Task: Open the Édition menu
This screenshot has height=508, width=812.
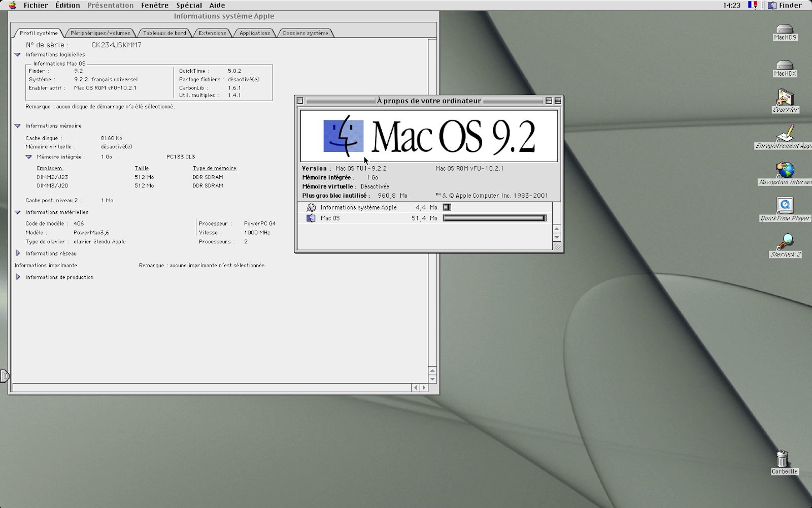Action: click(x=67, y=5)
